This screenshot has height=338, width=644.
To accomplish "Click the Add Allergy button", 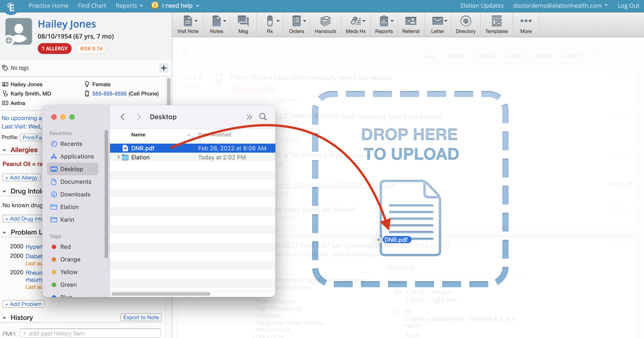I will [x=21, y=177].
